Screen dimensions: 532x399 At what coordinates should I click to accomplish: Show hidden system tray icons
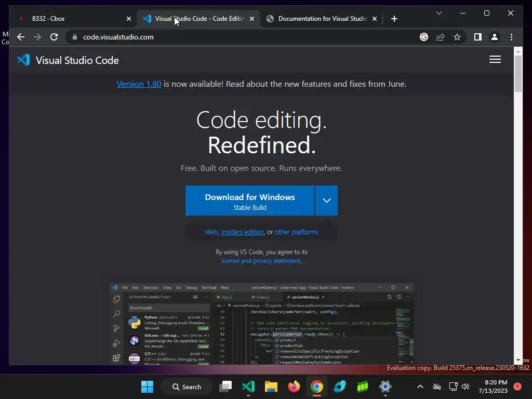(420, 387)
